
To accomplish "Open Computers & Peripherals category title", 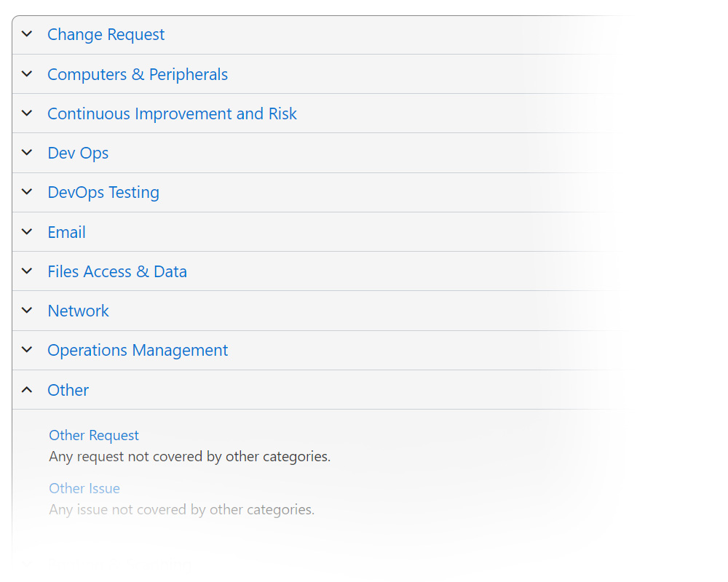I will tap(138, 74).
